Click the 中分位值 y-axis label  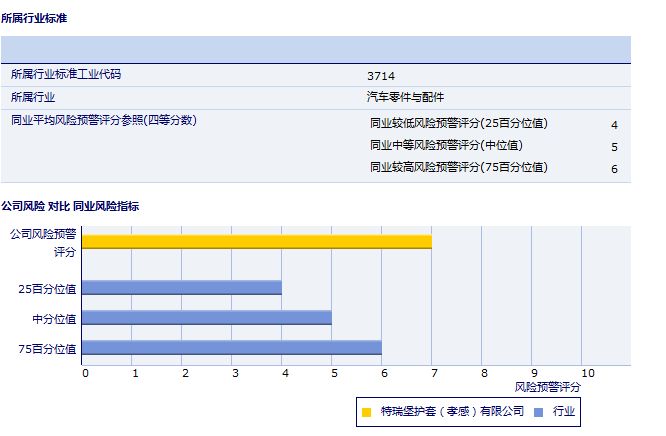(54, 319)
